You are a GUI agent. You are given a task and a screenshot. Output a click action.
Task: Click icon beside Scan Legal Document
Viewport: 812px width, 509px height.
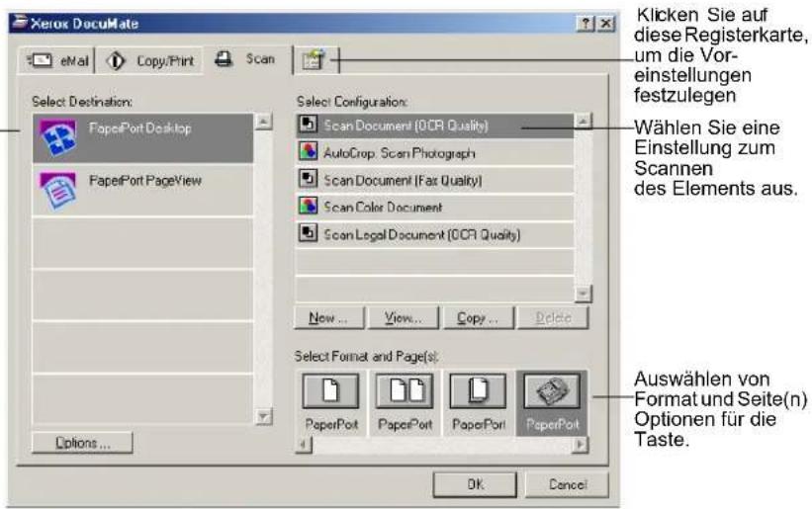[309, 233]
